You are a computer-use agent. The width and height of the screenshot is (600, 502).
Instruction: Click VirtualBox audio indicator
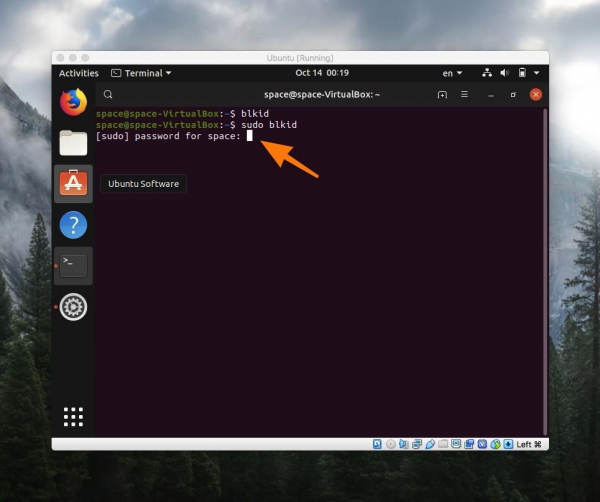click(x=404, y=444)
